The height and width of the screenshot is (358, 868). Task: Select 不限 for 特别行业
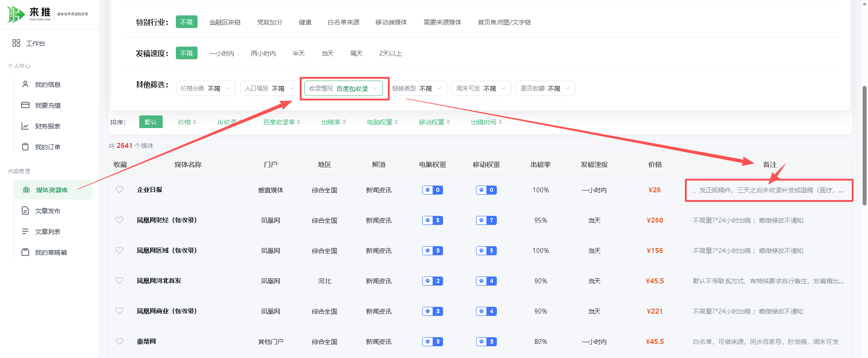186,22
